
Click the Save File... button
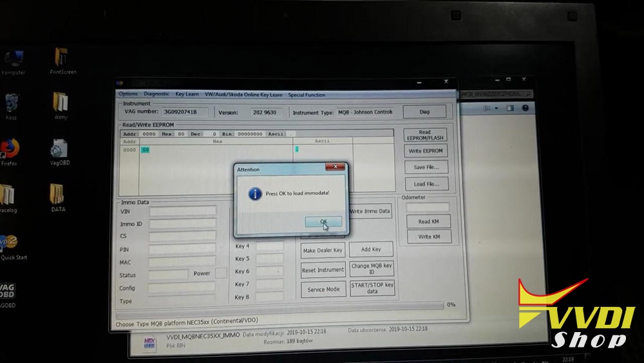pos(426,168)
